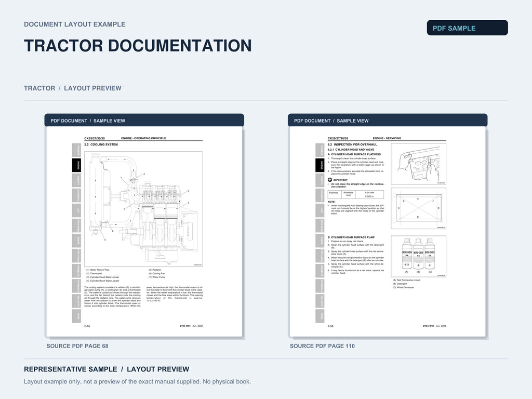This screenshot has width=532, height=399.
Task: Select CLUTCH side tab on page 68 sample
Action: tap(77, 180)
